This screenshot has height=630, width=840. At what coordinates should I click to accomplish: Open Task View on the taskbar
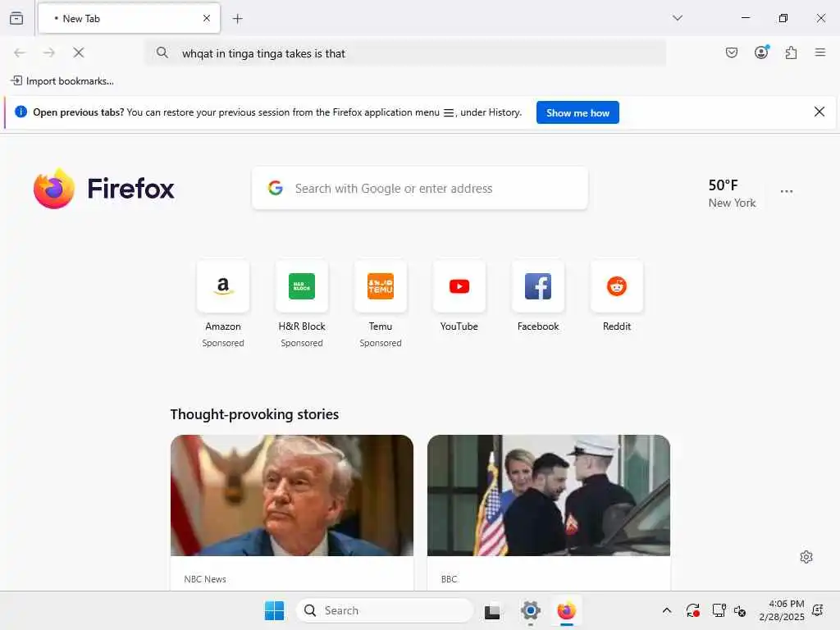[x=492, y=611]
